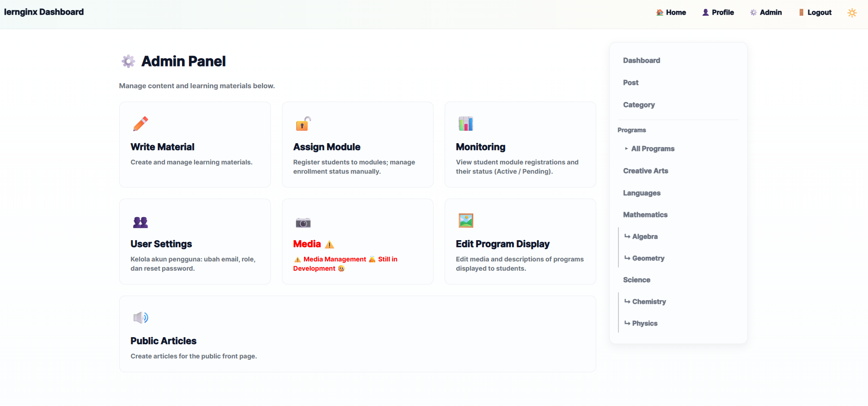Toggle the sun theme switch in header
The height and width of the screenshot is (406, 868).
point(852,13)
